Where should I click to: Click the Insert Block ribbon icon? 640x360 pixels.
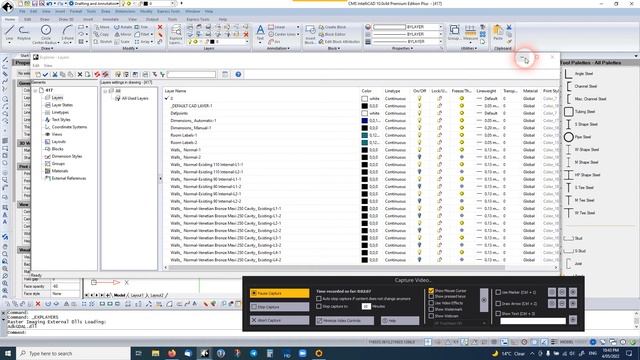tap(310, 34)
